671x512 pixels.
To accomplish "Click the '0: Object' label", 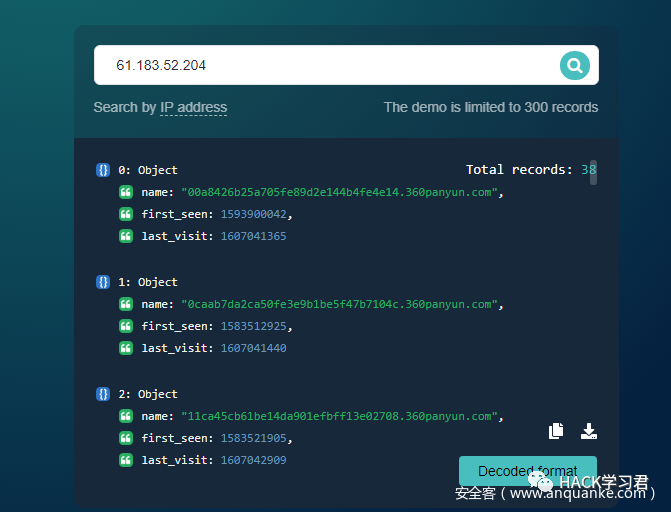I will click(148, 170).
